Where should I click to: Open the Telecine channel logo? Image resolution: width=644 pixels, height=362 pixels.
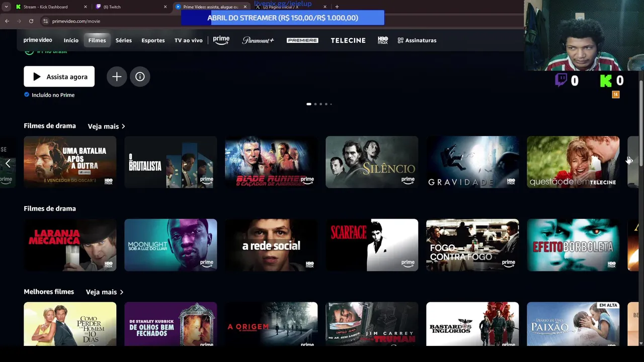(348, 40)
